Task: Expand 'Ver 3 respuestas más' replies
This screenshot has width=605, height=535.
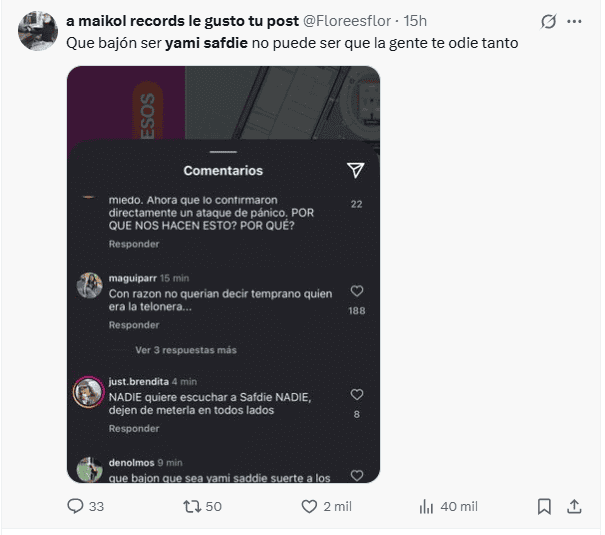Action: coord(186,350)
